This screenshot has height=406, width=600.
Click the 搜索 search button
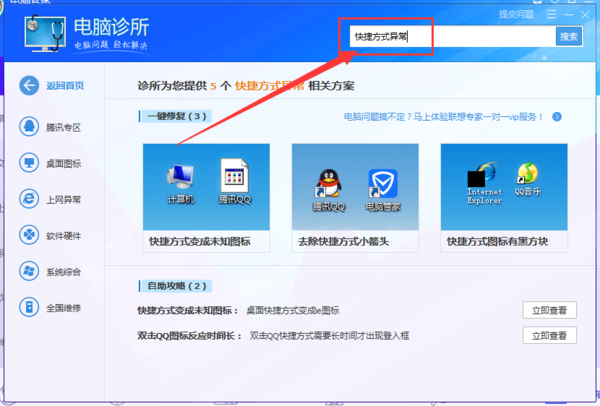569,36
